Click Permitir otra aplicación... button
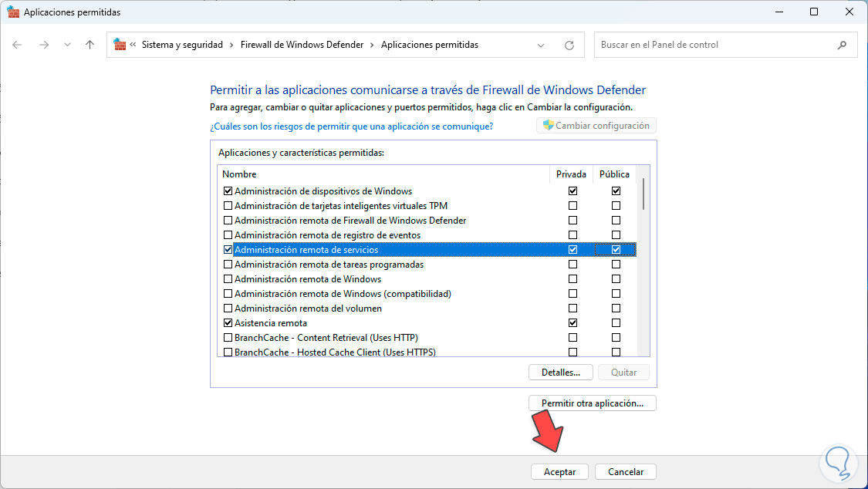Viewport: 868px width, 489px height. tap(593, 403)
